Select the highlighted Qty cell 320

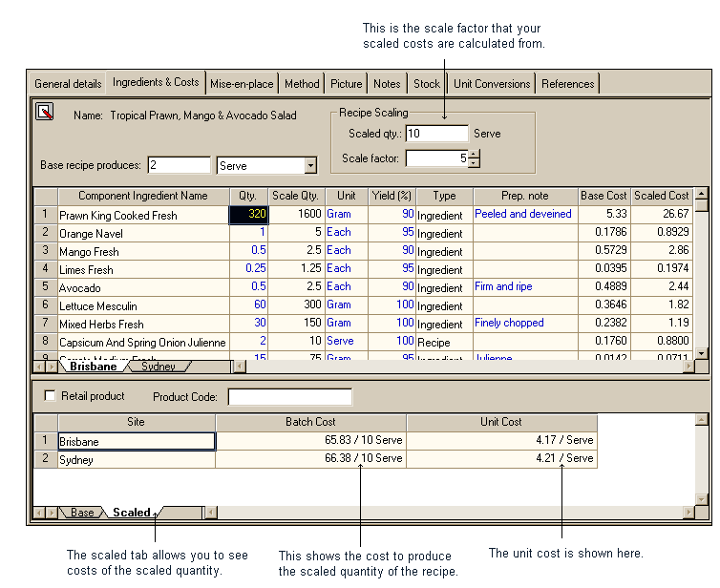coord(249,215)
